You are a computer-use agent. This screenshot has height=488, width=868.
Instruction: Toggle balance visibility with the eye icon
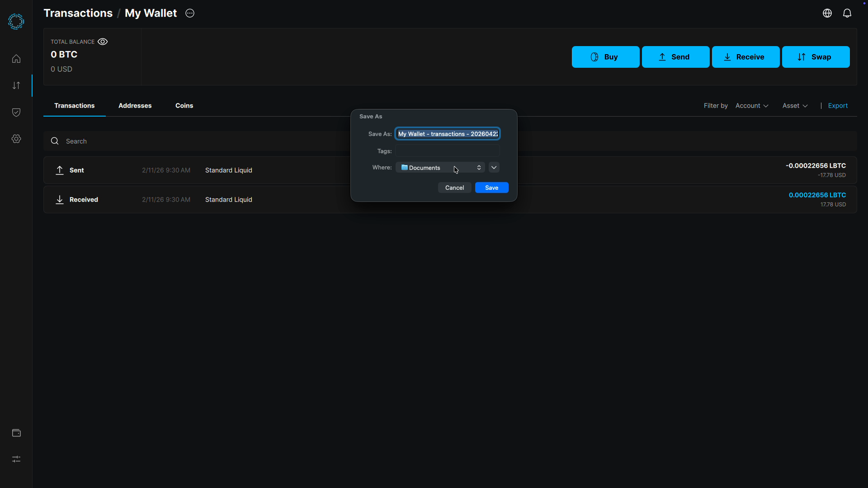click(103, 42)
